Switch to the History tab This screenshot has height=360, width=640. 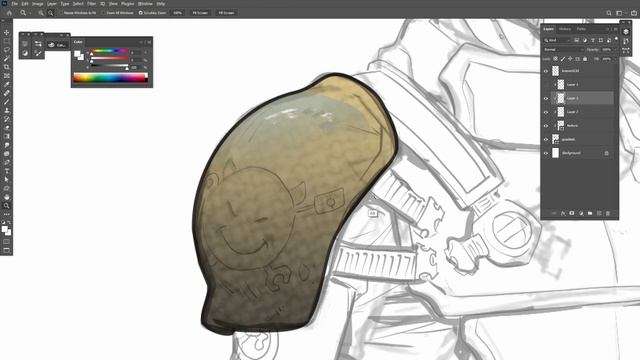point(565,29)
